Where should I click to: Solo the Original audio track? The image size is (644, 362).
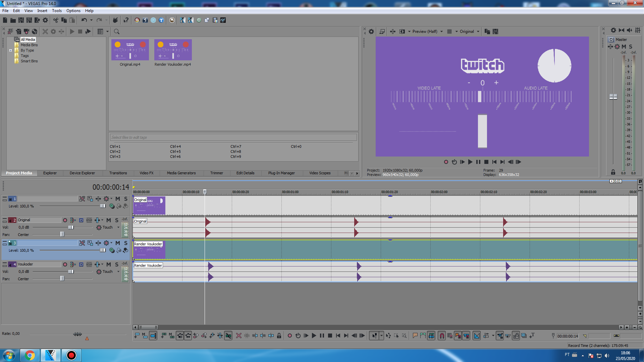pyautogui.click(x=117, y=220)
